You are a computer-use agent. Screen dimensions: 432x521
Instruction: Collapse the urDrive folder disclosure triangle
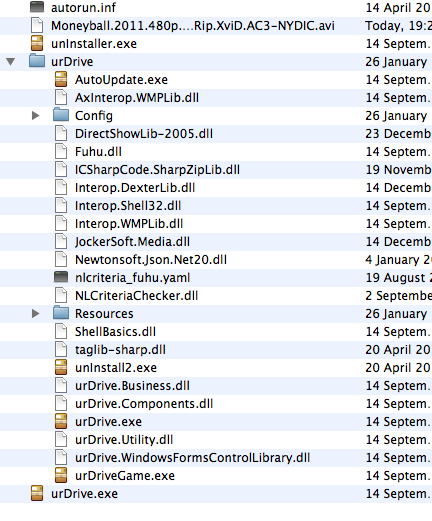pos(11,62)
